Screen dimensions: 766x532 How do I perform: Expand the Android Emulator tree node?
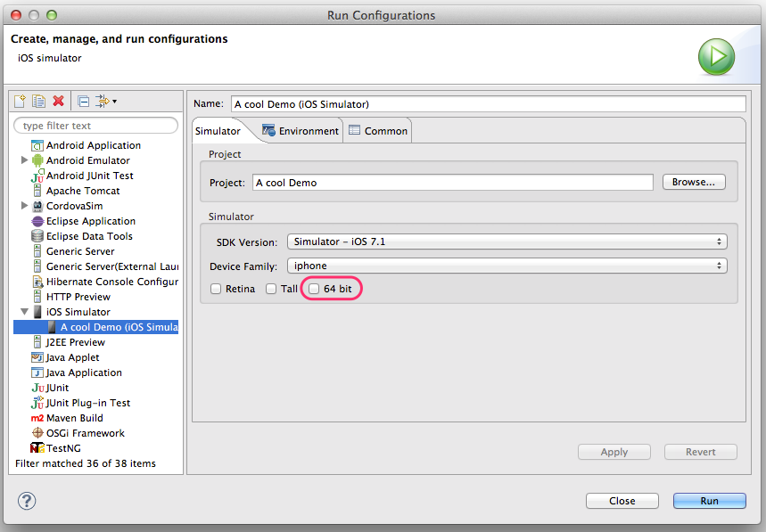tap(24, 160)
